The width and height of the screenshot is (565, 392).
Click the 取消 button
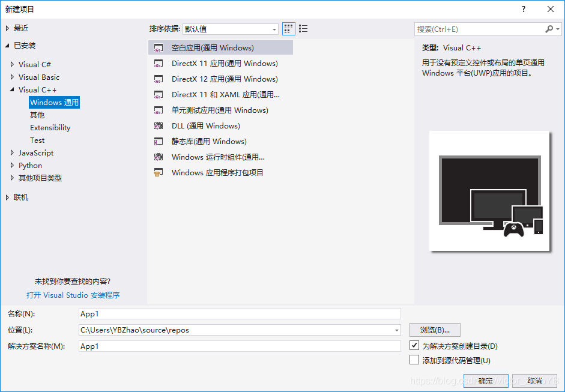[535, 381]
